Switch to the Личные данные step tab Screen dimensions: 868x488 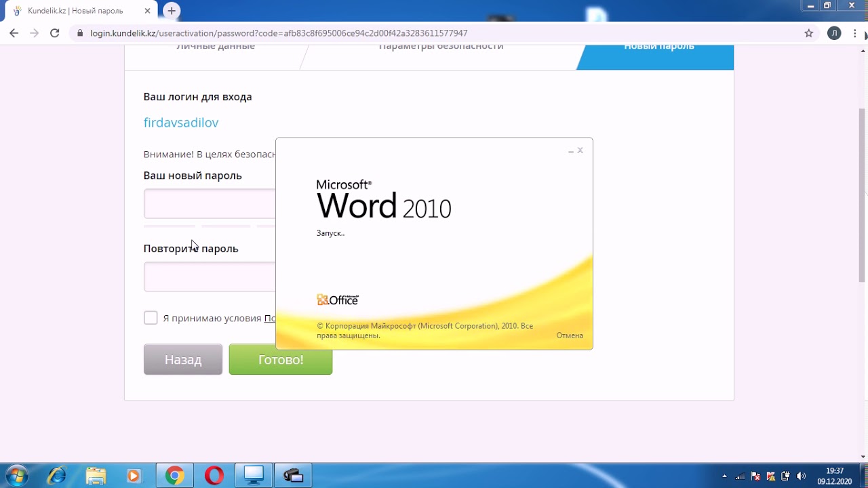pyautogui.click(x=216, y=47)
